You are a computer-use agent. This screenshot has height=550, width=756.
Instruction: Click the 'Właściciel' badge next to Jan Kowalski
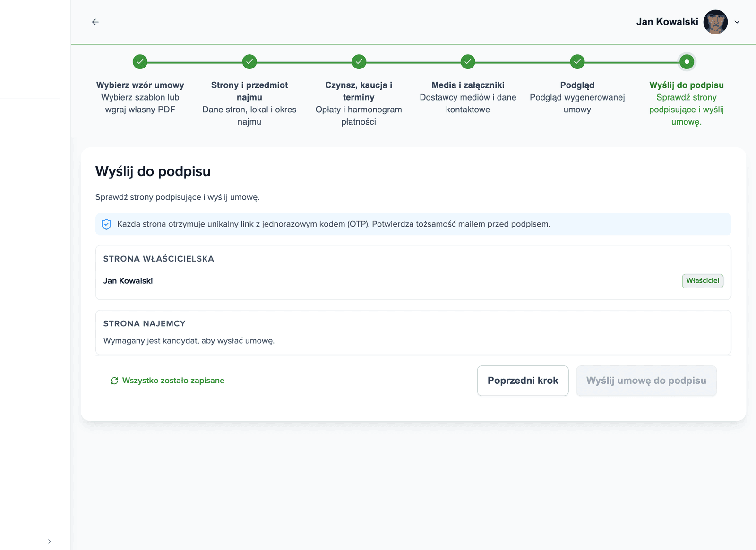pyautogui.click(x=703, y=281)
